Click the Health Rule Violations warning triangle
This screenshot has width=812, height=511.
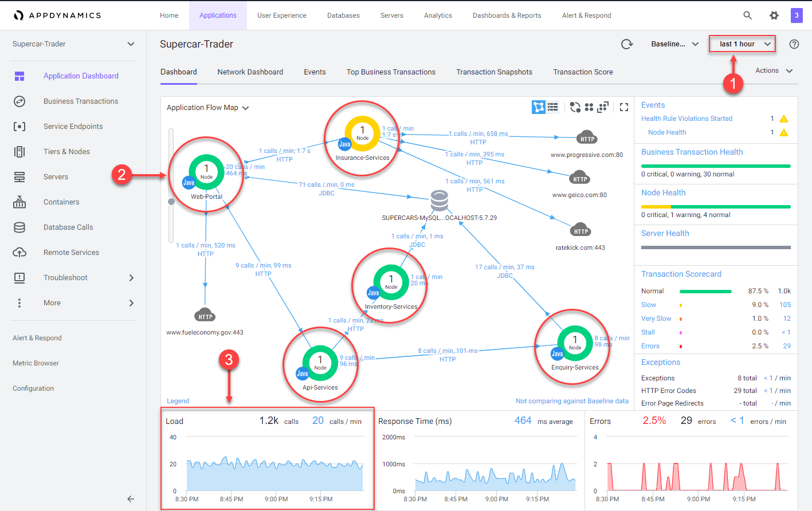point(784,119)
